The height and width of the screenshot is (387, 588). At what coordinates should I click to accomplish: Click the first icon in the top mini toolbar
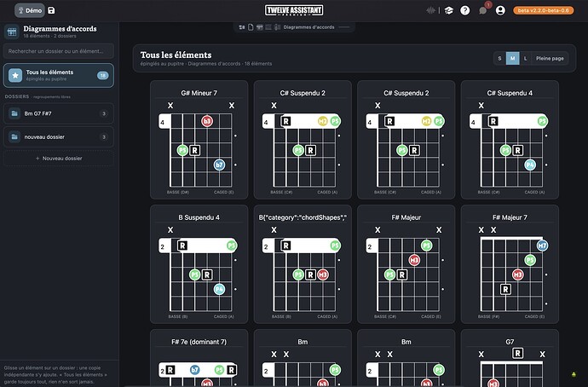(242, 27)
